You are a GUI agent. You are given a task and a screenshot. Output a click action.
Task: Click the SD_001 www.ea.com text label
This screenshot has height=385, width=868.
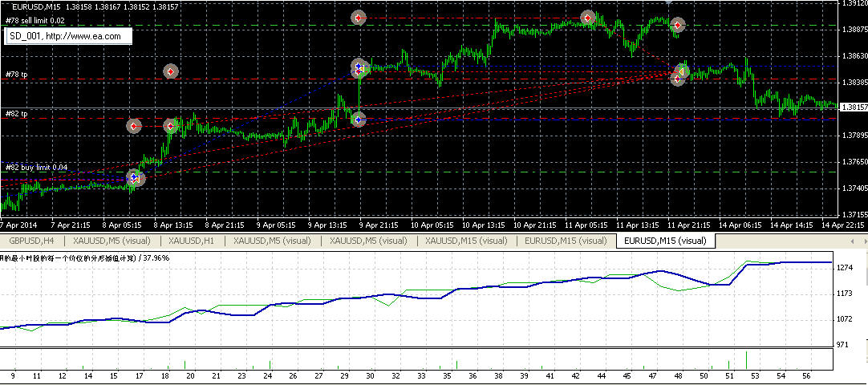pos(67,36)
